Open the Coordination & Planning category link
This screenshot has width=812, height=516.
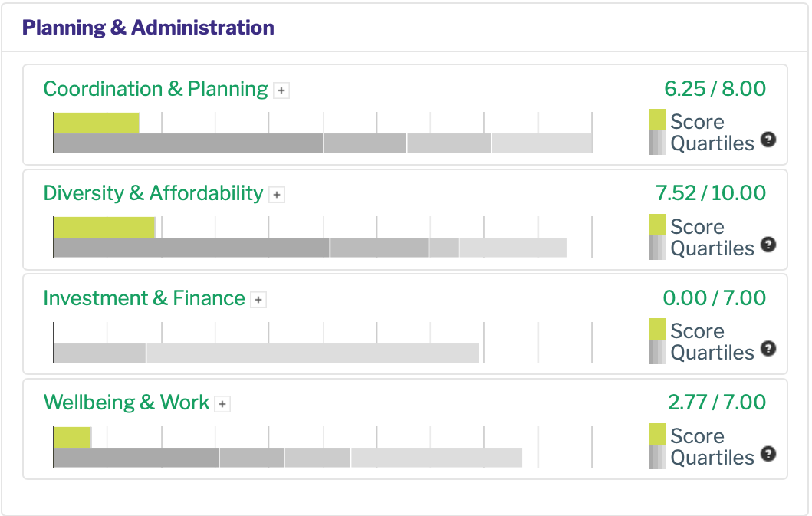(x=153, y=88)
